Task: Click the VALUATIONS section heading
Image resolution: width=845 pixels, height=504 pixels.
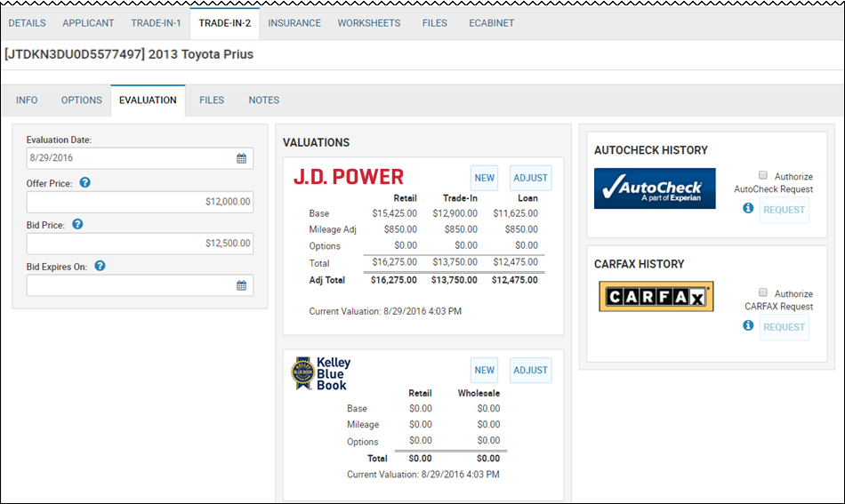Action: click(x=317, y=143)
